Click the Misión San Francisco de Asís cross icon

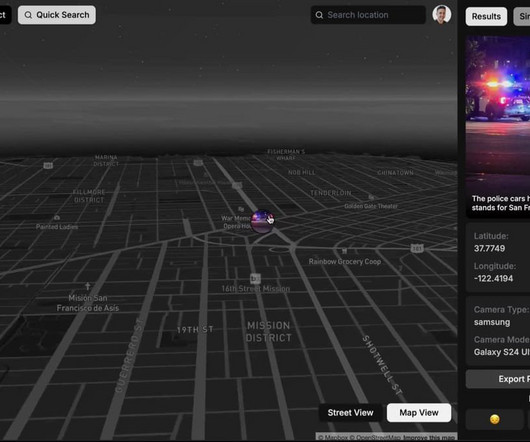88,286
